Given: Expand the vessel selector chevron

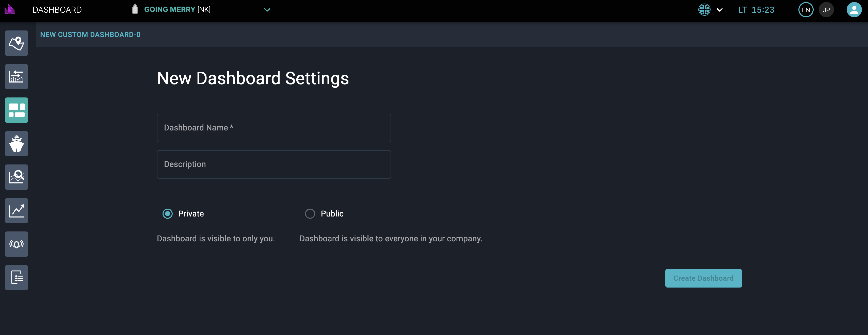Looking at the screenshot, I should pyautogui.click(x=267, y=10).
